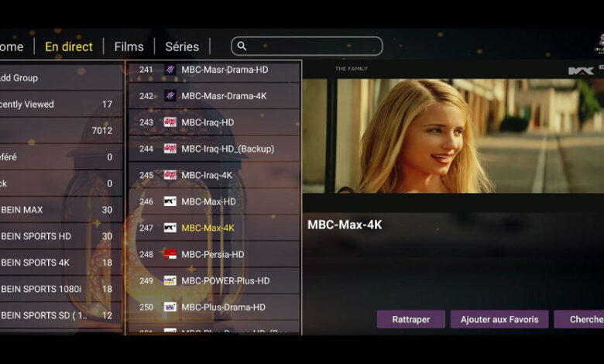Click the MBC-Persia-HD channel logo icon
Image resolution: width=604 pixels, height=364 pixels.
(170, 254)
